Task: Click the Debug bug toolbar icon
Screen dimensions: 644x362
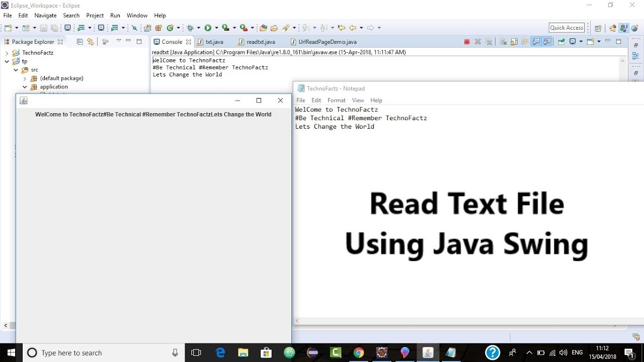Action: pyautogui.click(x=190, y=28)
